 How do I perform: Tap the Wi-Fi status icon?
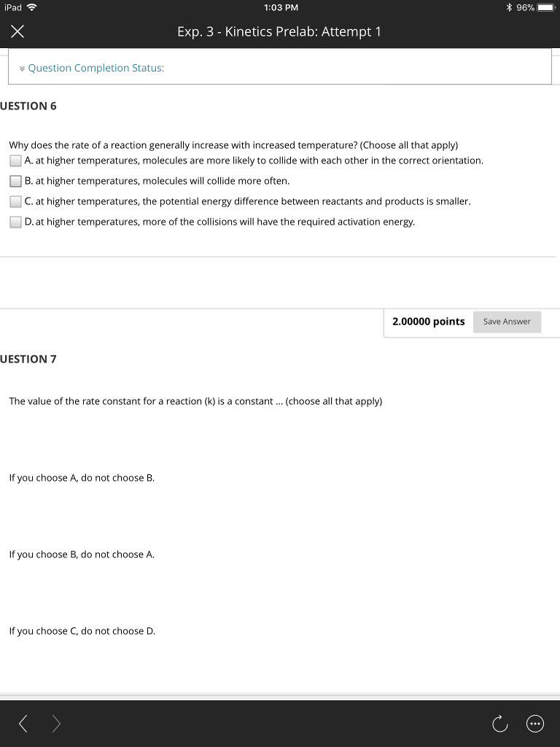pyautogui.click(x=33, y=7)
